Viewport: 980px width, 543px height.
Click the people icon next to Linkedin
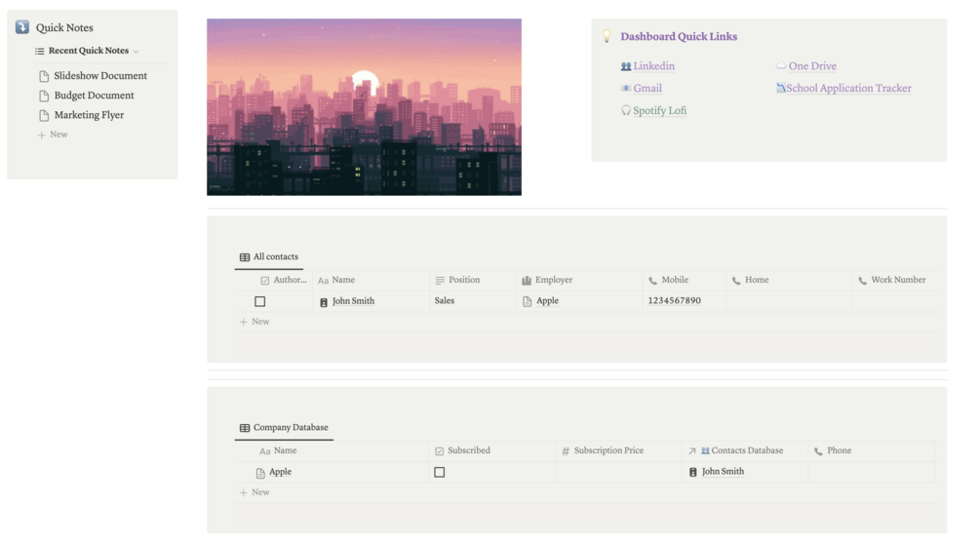pos(626,66)
